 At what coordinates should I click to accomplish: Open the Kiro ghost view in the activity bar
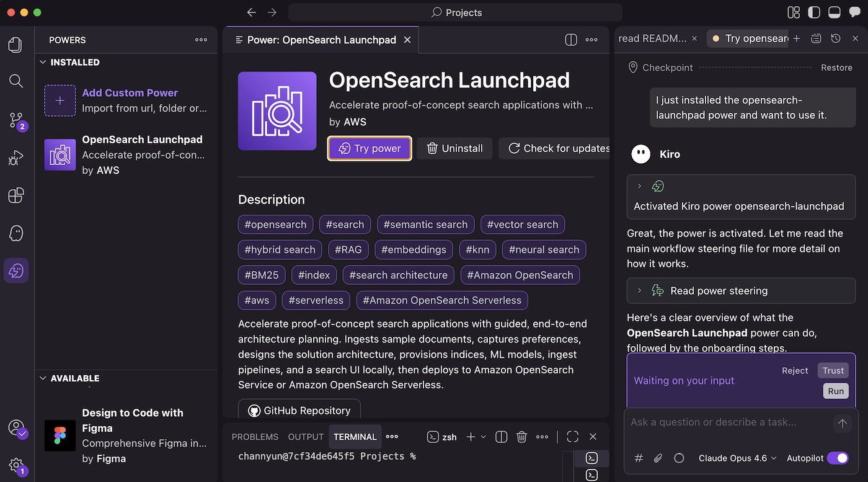tap(15, 233)
